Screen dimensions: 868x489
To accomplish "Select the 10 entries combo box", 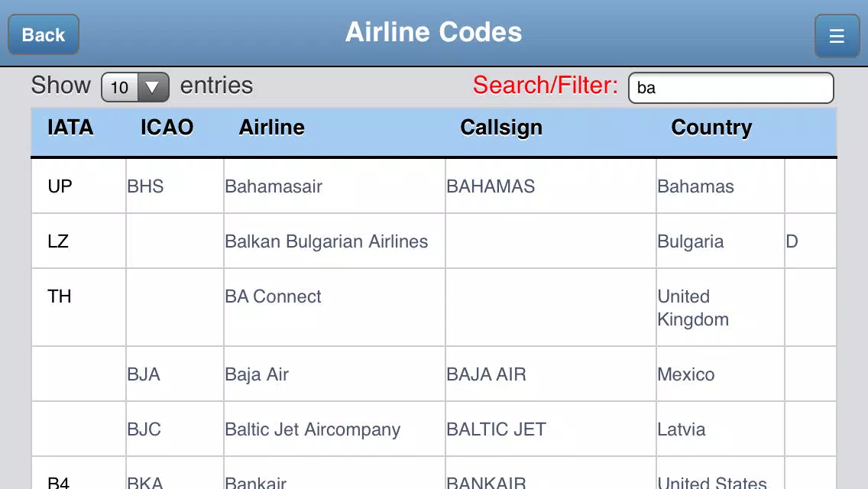I will tap(135, 87).
